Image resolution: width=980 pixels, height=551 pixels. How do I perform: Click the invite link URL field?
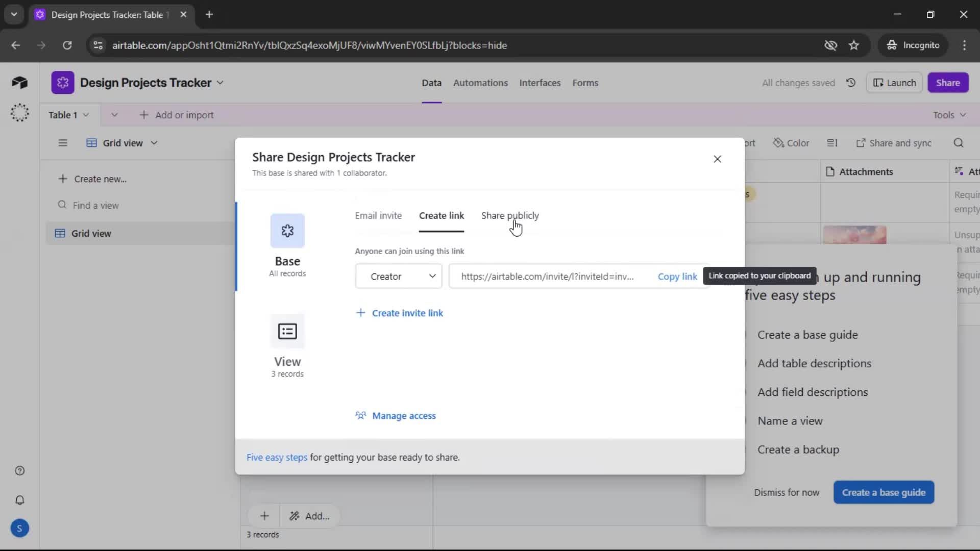coord(547,277)
